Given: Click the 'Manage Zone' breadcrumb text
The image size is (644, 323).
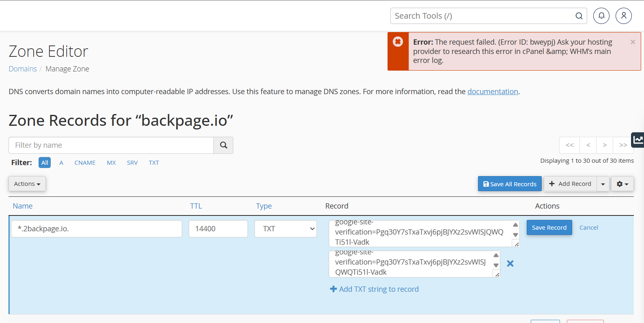Looking at the screenshot, I should pyautogui.click(x=67, y=69).
